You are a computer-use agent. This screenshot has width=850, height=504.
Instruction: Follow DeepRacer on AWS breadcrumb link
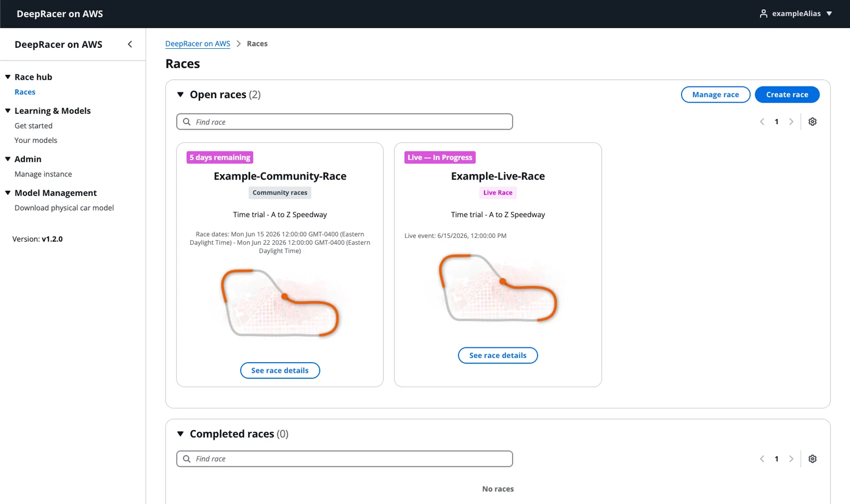click(198, 44)
